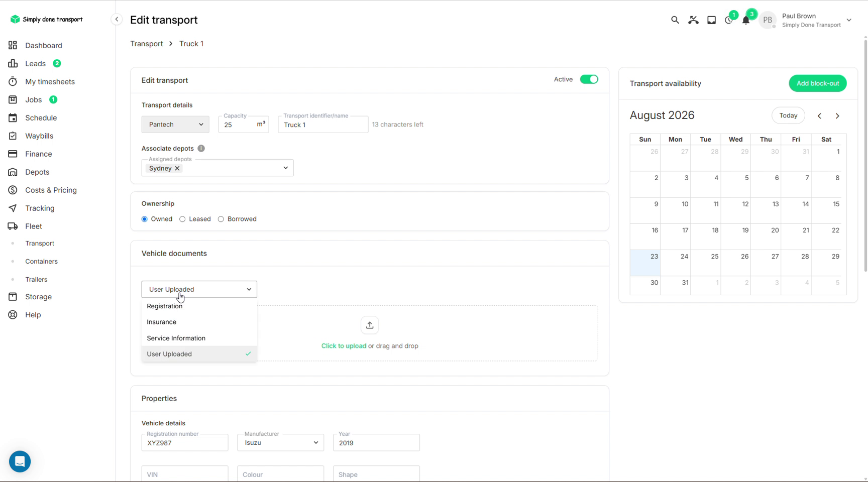868x482 pixels.
Task: Open the timer icon with badge 1
Action: (729, 20)
